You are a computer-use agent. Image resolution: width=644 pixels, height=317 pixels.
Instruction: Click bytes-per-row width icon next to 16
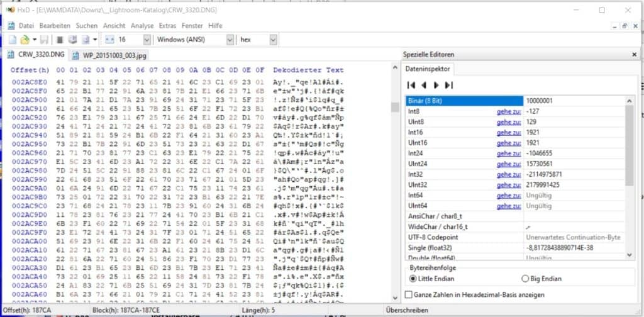[x=109, y=40]
